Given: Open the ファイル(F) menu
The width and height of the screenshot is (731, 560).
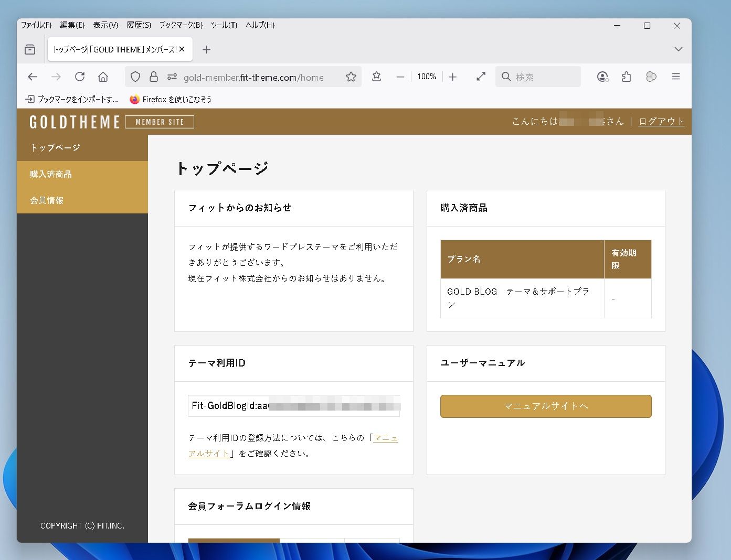Looking at the screenshot, I should pyautogui.click(x=36, y=25).
